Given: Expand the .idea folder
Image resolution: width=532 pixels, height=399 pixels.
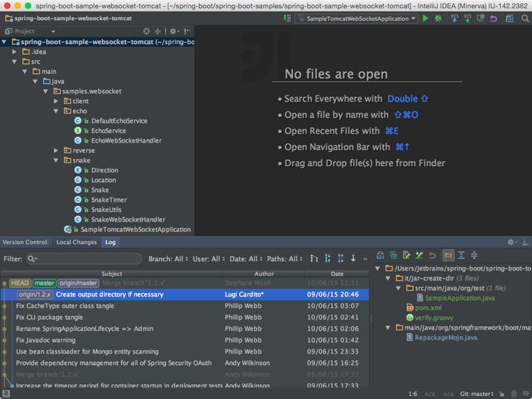Looking at the screenshot, I should coord(14,52).
